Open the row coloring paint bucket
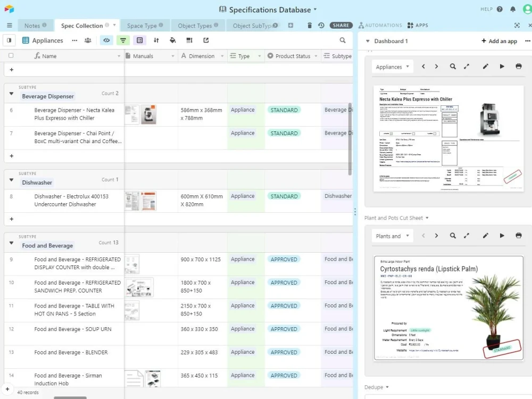Image resolution: width=532 pixels, height=399 pixels. pos(173,40)
